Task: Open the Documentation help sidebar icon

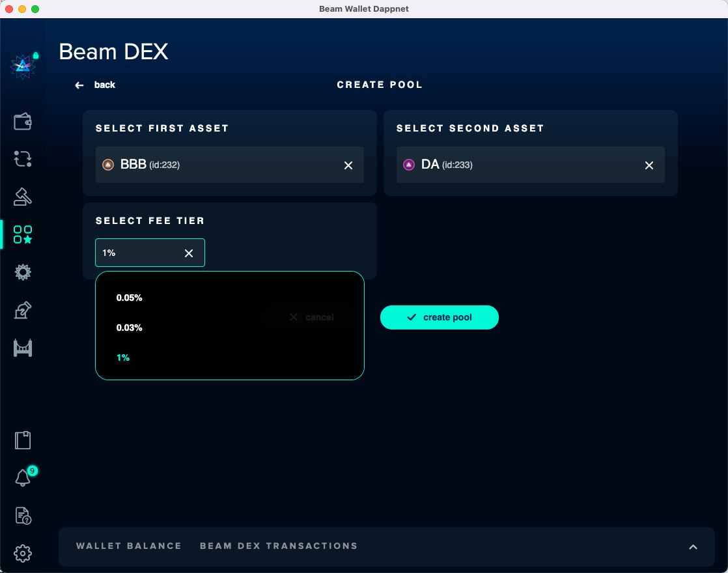Action: coord(23,516)
